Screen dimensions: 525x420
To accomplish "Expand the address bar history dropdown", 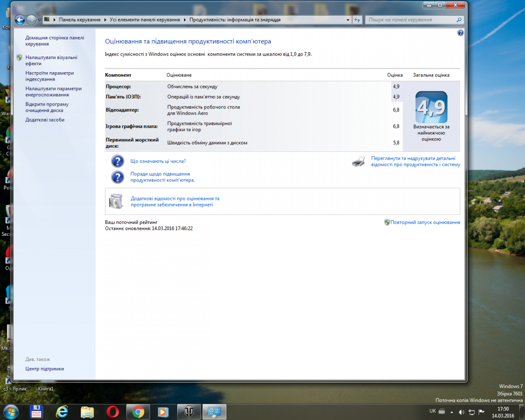I will pyautogui.click(x=348, y=20).
